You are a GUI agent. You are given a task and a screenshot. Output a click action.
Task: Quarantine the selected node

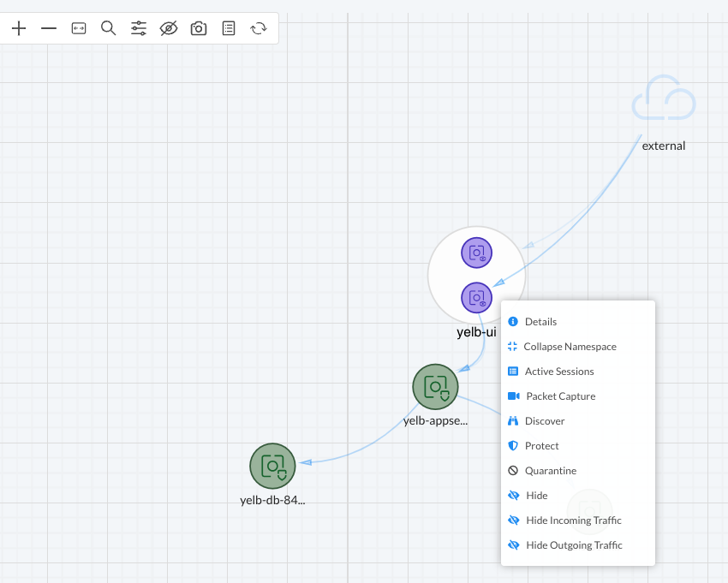pyautogui.click(x=578, y=471)
